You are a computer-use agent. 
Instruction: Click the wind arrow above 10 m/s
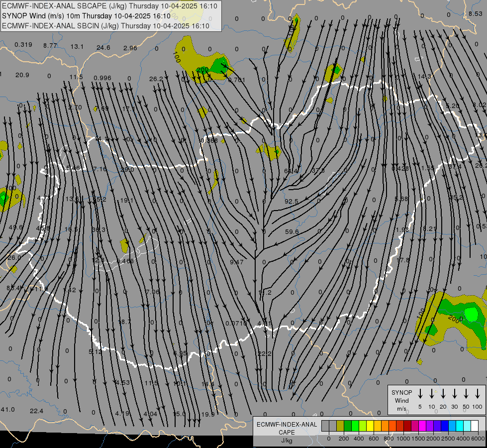click(x=431, y=393)
